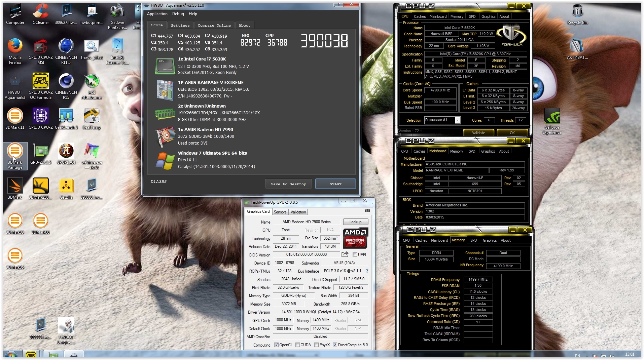Open Application menu in Aquamark
Image resolution: width=644 pixels, height=360 pixels.
[x=157, y=14]
